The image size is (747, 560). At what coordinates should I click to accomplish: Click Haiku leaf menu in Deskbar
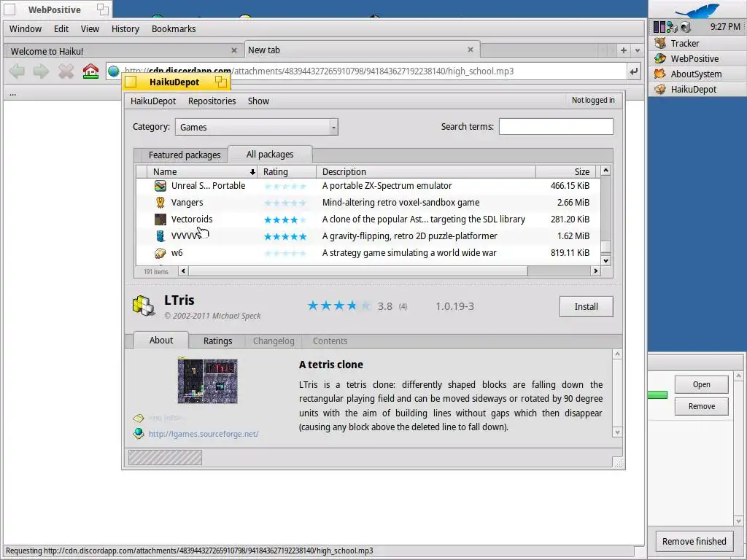(x=697, y=10)
